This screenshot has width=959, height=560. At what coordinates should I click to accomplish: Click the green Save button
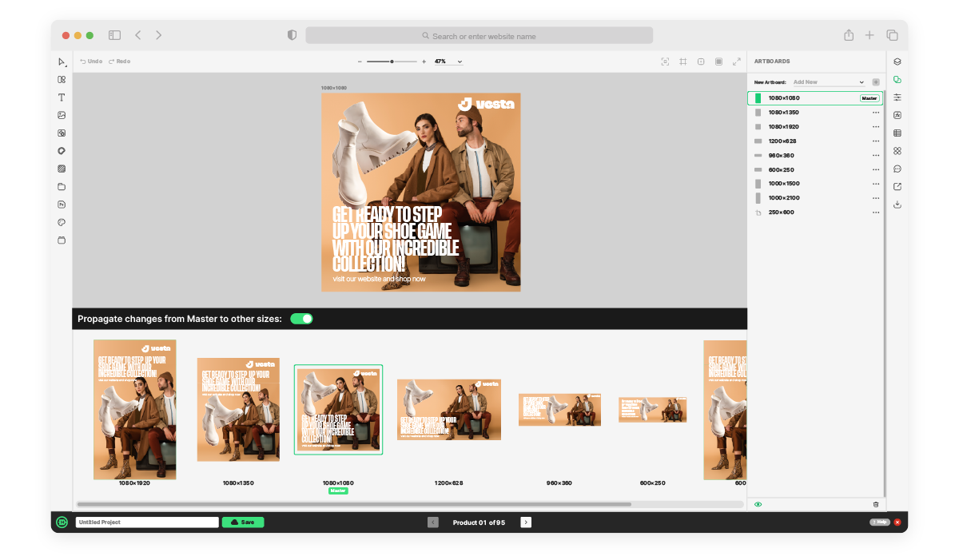[242, 522]
